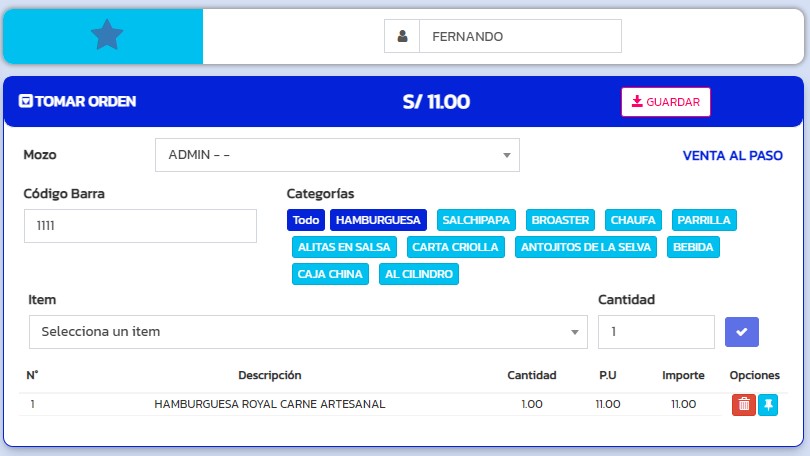
Task: Pick the Antojitos de la Selva category
Action: [x=586, y=247]
